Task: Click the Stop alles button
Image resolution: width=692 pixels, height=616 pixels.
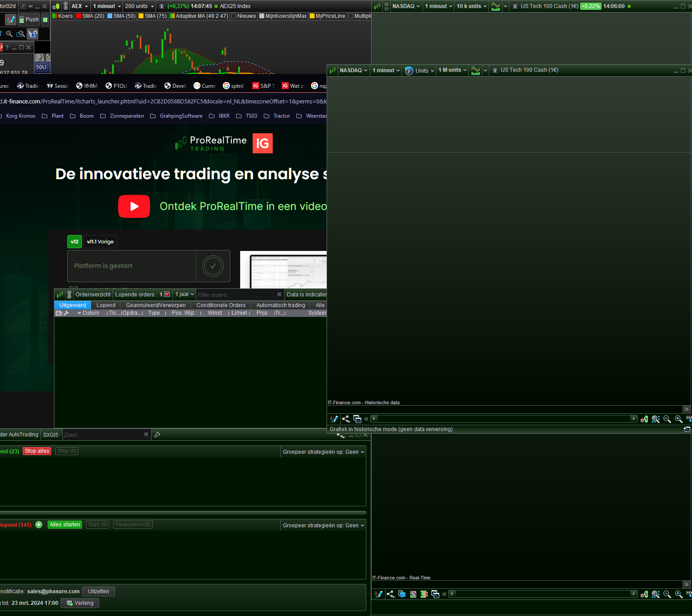Action: click(37, 451)
